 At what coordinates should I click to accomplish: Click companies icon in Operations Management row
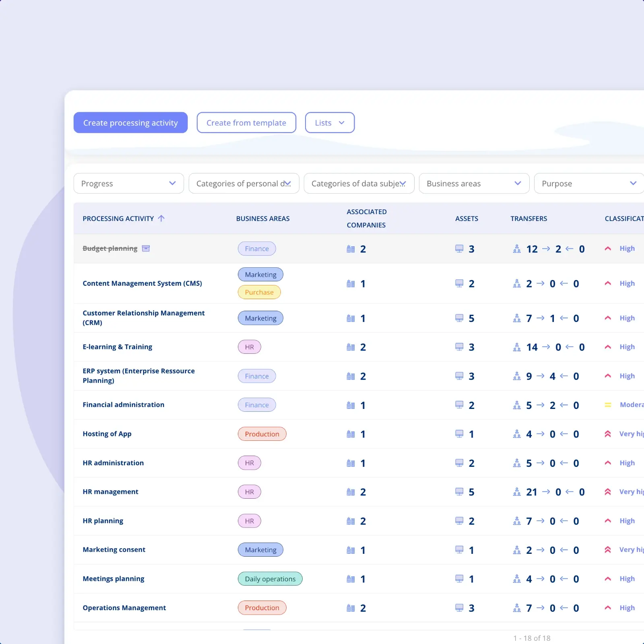click(351, 608)
